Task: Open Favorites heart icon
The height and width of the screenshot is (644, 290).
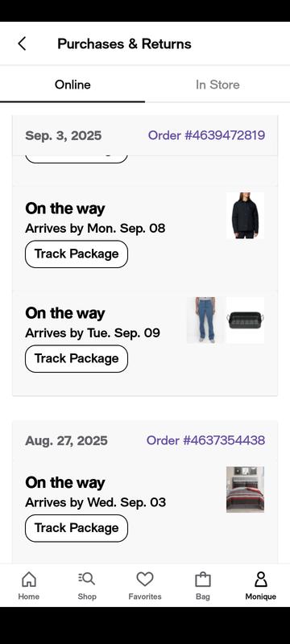Action: [x=145, y=580]
